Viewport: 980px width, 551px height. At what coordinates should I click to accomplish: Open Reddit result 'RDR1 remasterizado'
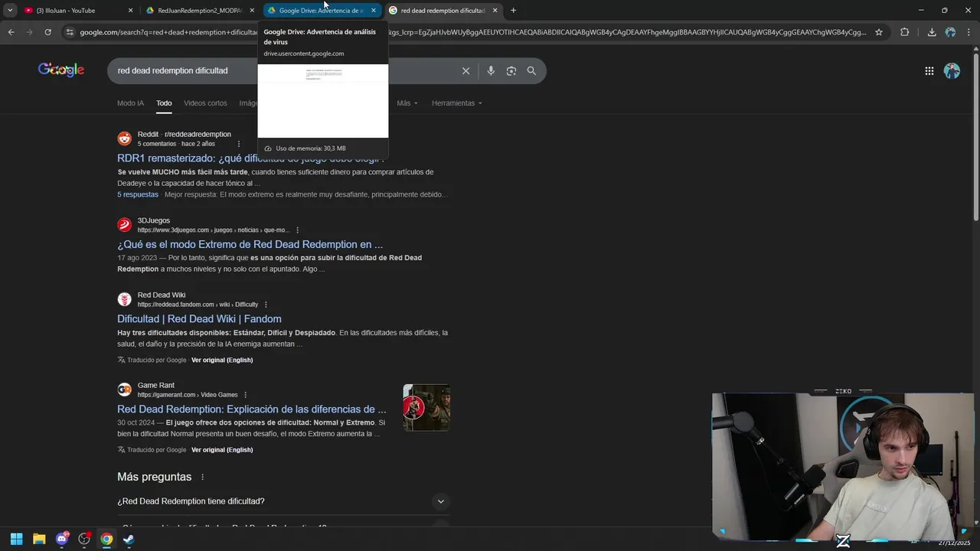point(250,158)
